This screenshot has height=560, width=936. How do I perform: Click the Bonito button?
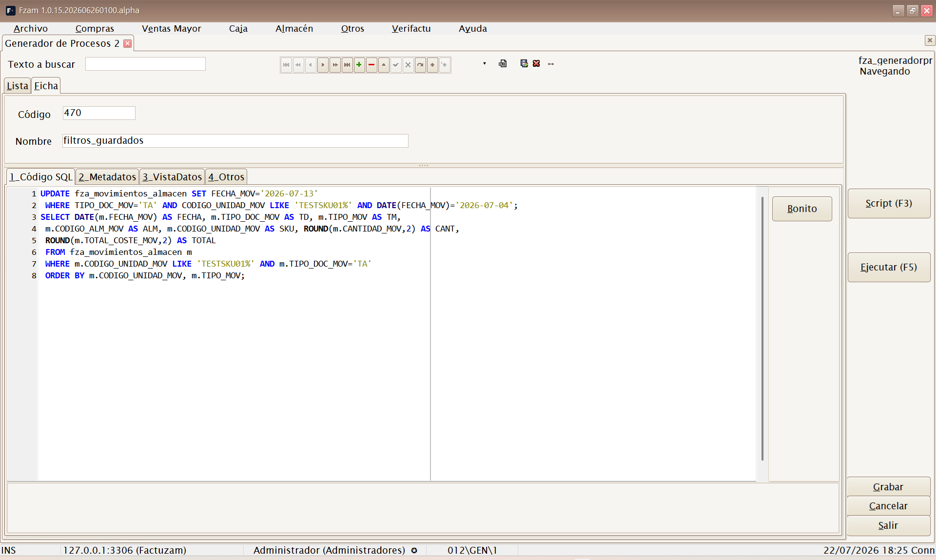[802, 209]
